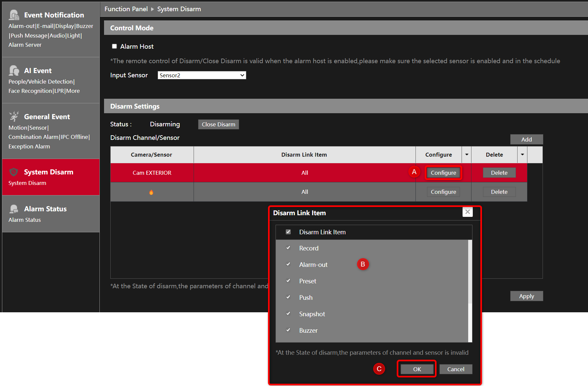Go to Function Panel breadcrumb

click(x=126, y=9)
